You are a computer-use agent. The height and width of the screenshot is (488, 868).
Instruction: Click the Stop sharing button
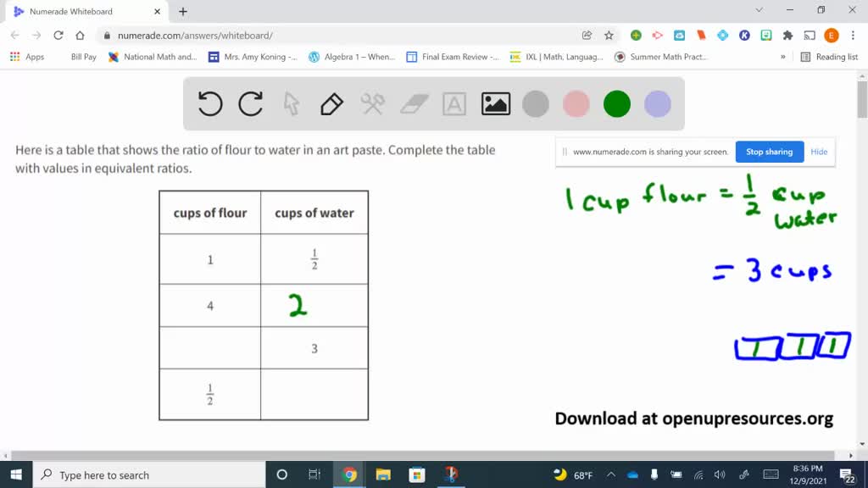pos(770,152)
